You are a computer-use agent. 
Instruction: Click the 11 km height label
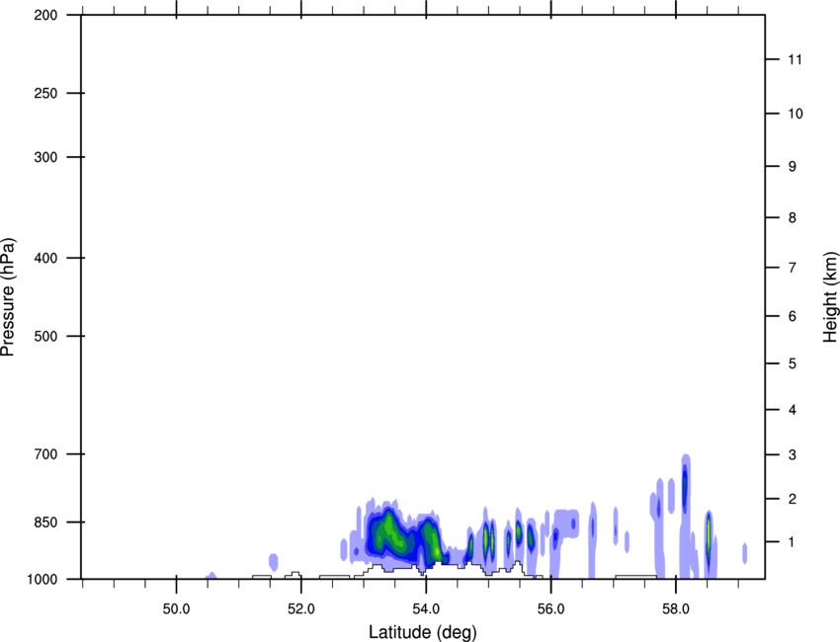795,59
